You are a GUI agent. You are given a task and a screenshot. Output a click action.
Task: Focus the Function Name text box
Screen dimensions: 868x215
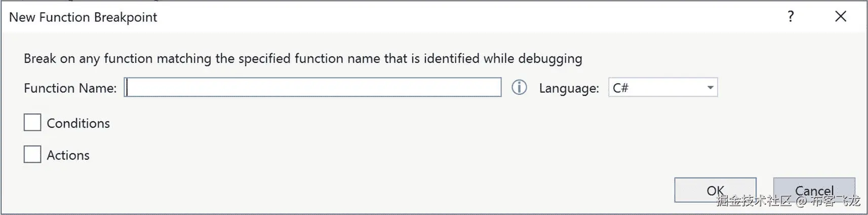[312, 87]
